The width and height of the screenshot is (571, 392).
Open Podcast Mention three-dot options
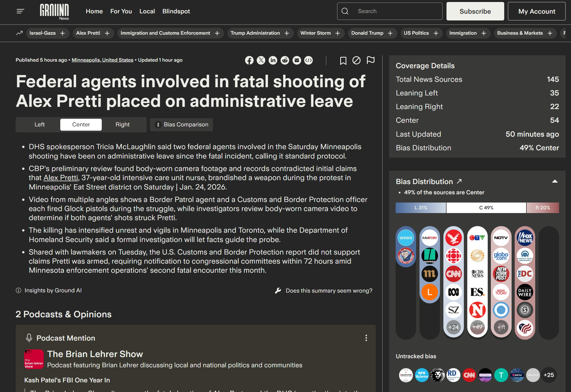pos(366,338)
